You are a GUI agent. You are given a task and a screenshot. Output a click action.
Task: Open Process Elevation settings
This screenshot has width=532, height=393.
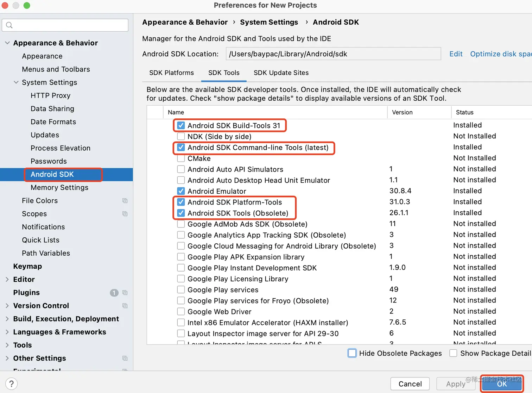pos(61,148)
